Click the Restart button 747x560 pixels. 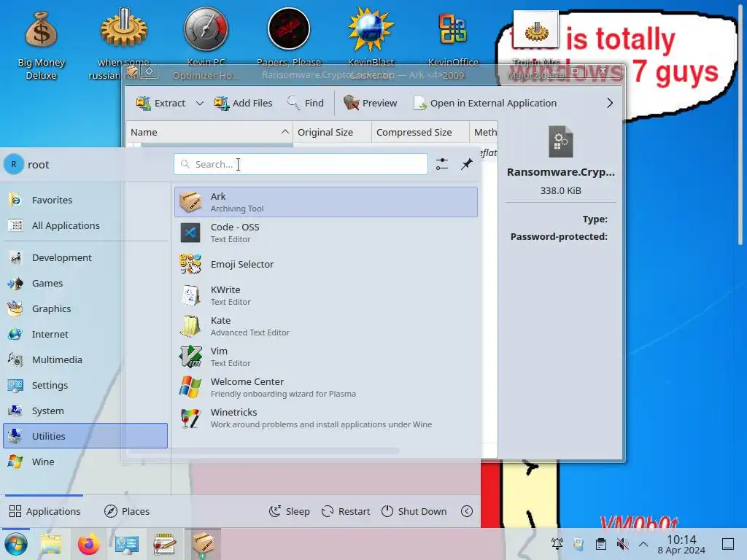(x=346, y=511)
